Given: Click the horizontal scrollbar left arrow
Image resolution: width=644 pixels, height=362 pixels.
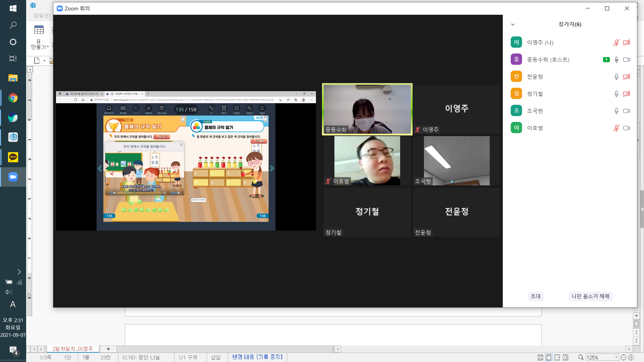Looking at the screenshot, I should click(x=338, y=349).
